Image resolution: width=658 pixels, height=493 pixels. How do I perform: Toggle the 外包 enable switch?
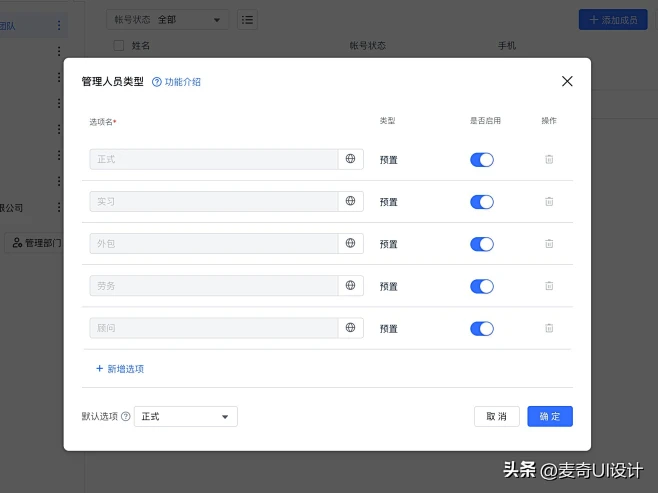482,244
